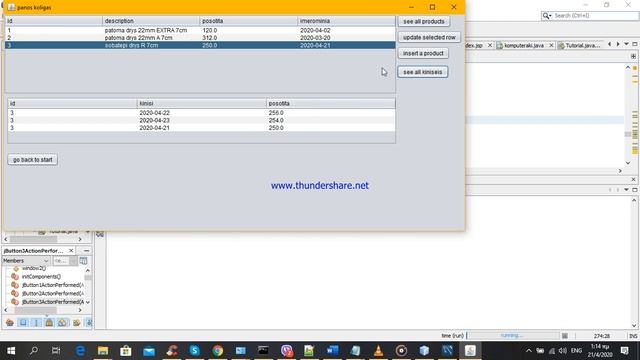
Task: Select kinisi row with posotita 250.0
Action: pos(201,128)
